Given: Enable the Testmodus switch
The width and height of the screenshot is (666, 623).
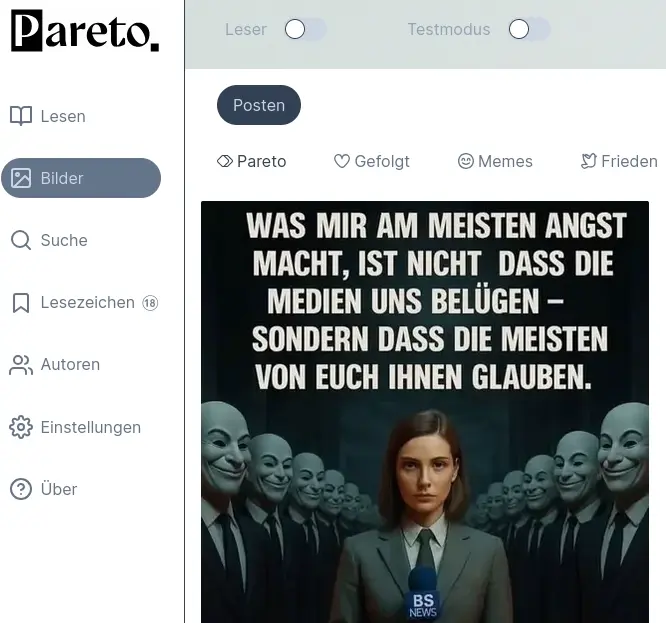Looking at the screenshot, I should click(529, 30).
